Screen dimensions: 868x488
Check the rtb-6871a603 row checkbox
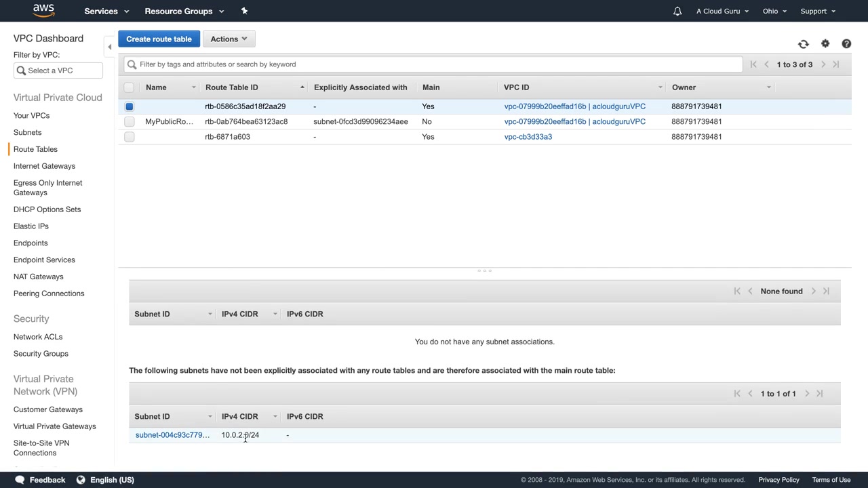click(x=130, y=137)
